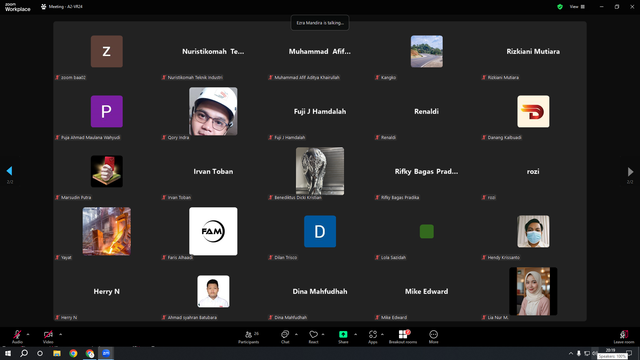Expand reactions arrow next to React
The image size is (640, 360).
point(323,334)
